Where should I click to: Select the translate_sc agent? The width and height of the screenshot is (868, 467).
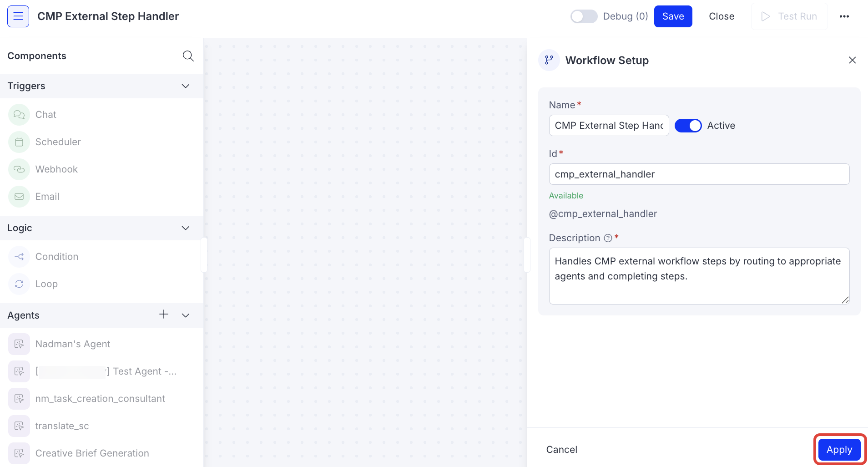(x=62, y=426)
